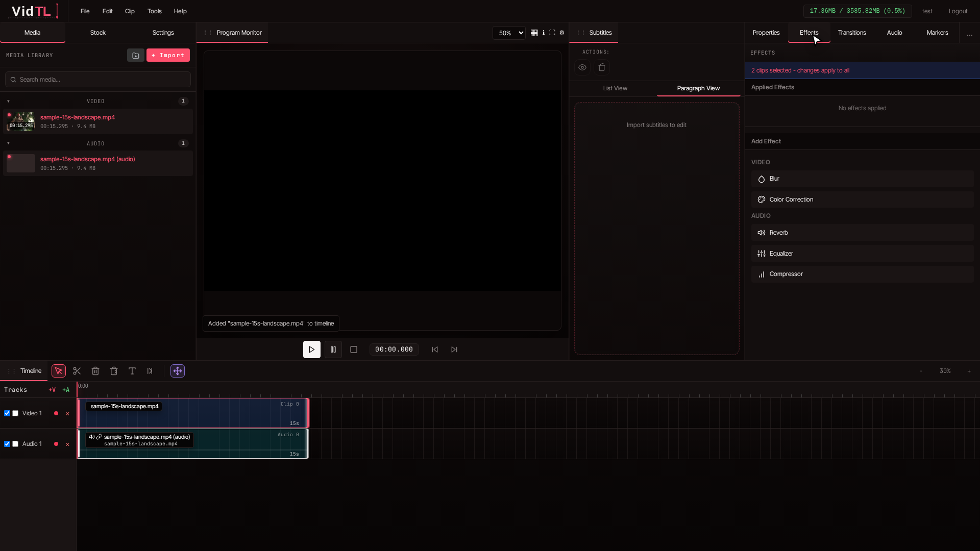Open the Tools menu
980x551 pixels.
(x=155, y=11)
